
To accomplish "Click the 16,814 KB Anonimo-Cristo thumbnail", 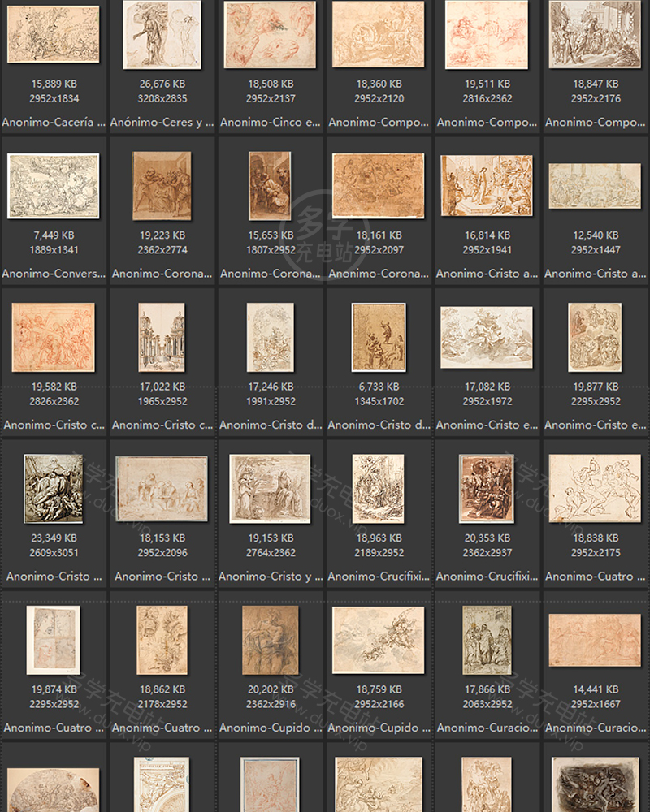I will click(x=487, y=186).
